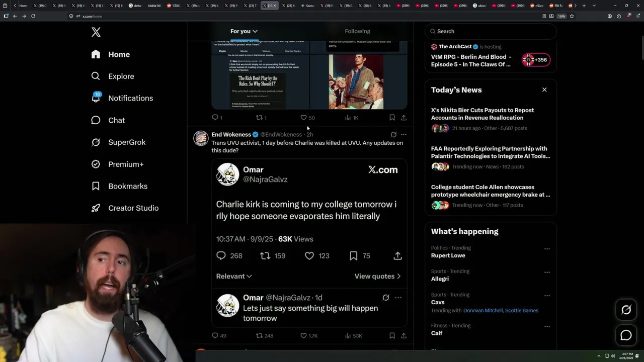The image size is (644, 362).
Task: Go to Premium+ in the sidebar
Action: click(x=117, y=164)
